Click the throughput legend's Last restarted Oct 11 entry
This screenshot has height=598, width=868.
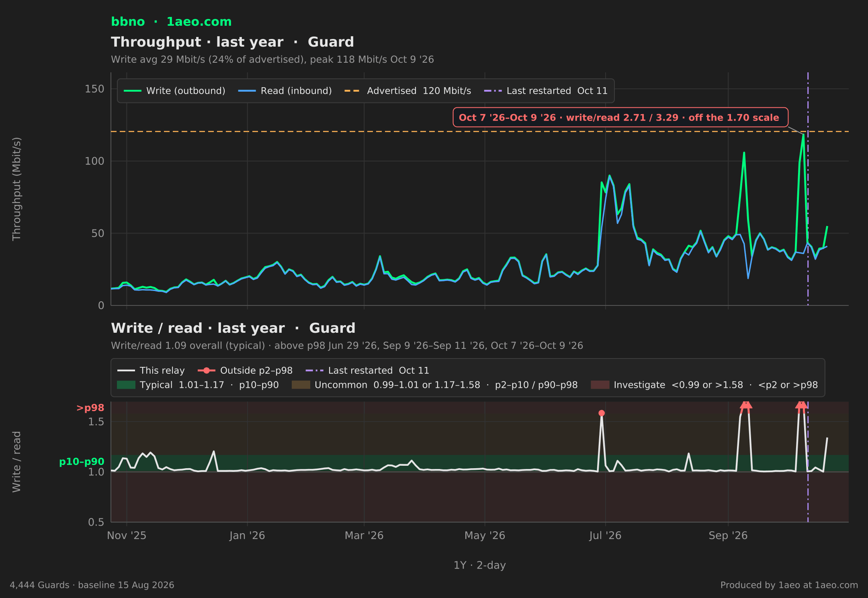point(546,91)
